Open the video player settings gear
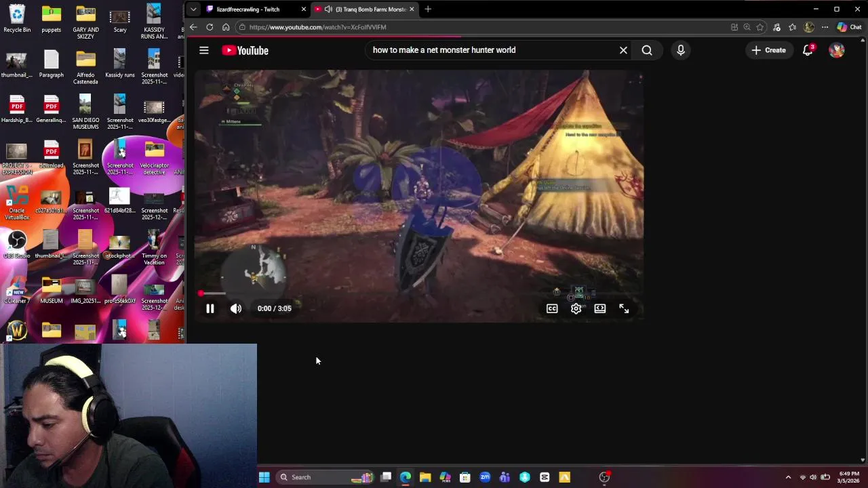Screen dimensions: 868x488 coord(576,308)
